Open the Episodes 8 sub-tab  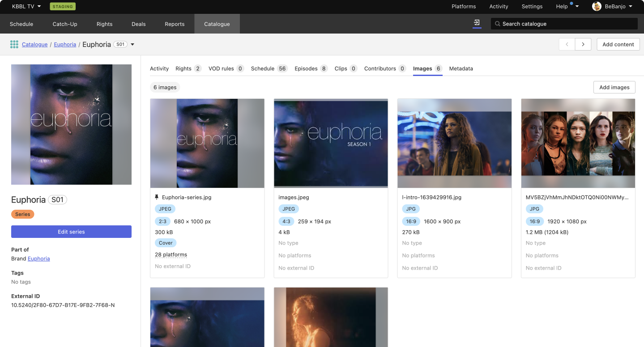click(311, 68)
